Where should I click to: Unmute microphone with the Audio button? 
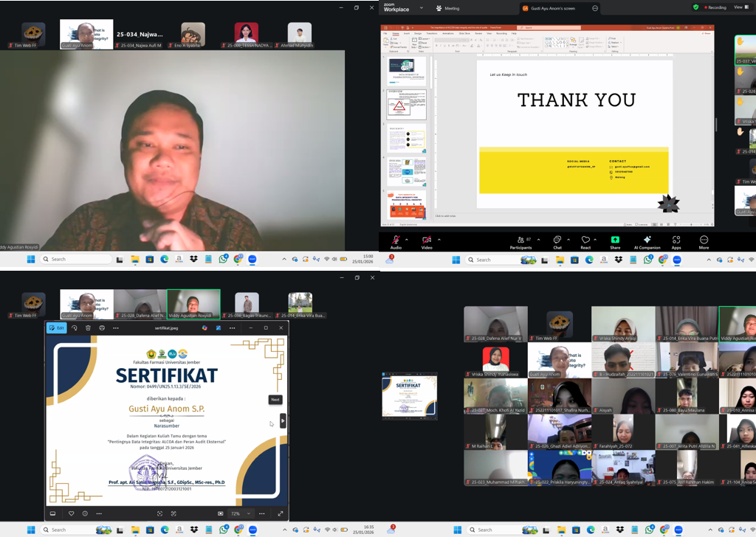396,240
